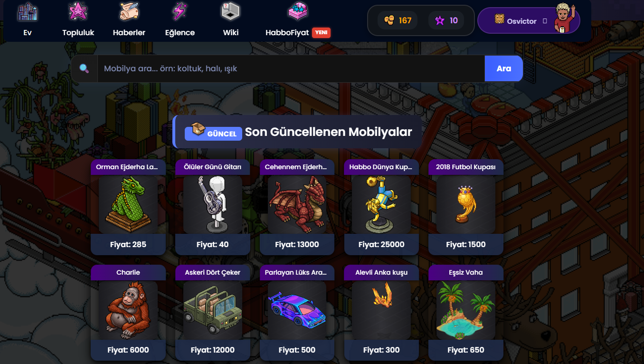The image size is (644, 364).
Task: Open the Haberler menu label
Action: (129, 33)
